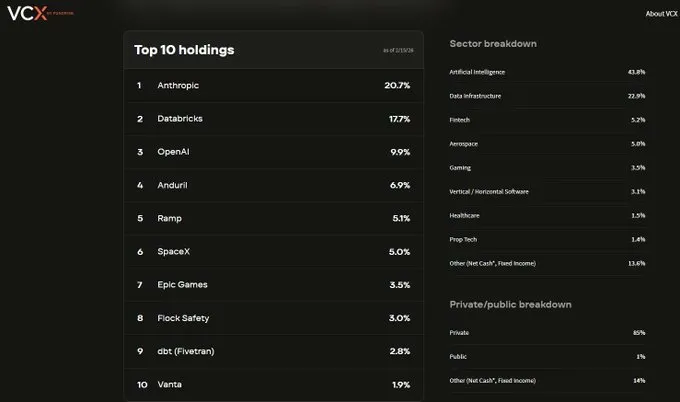Click the 6.9% Anduril weight
This screenshot has width=680, height=402.
pos(400,185)
